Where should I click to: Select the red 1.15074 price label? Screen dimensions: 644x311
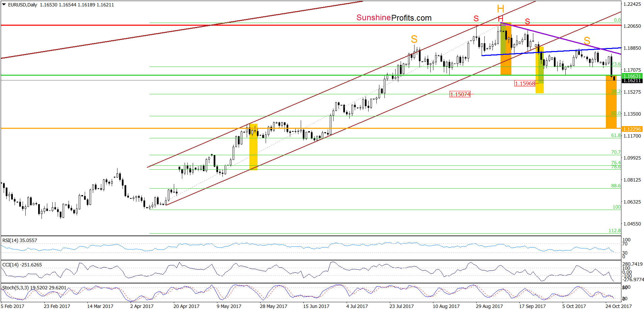[x=460, y=94]
